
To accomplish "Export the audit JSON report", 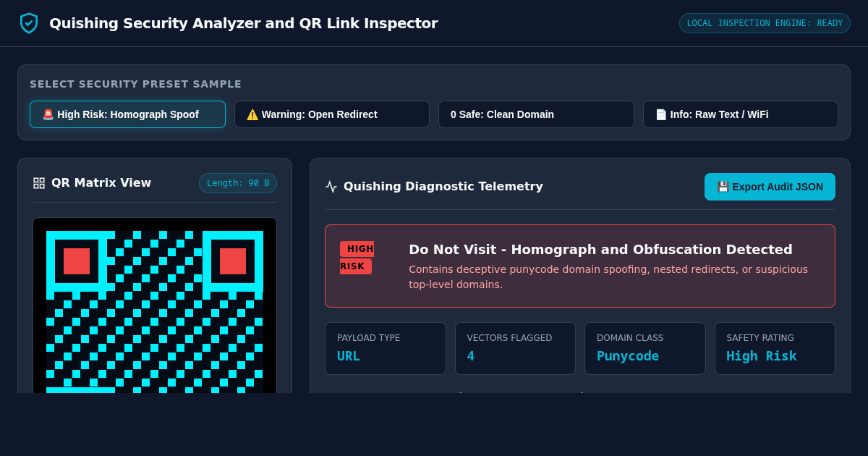I will click(770, 187).
